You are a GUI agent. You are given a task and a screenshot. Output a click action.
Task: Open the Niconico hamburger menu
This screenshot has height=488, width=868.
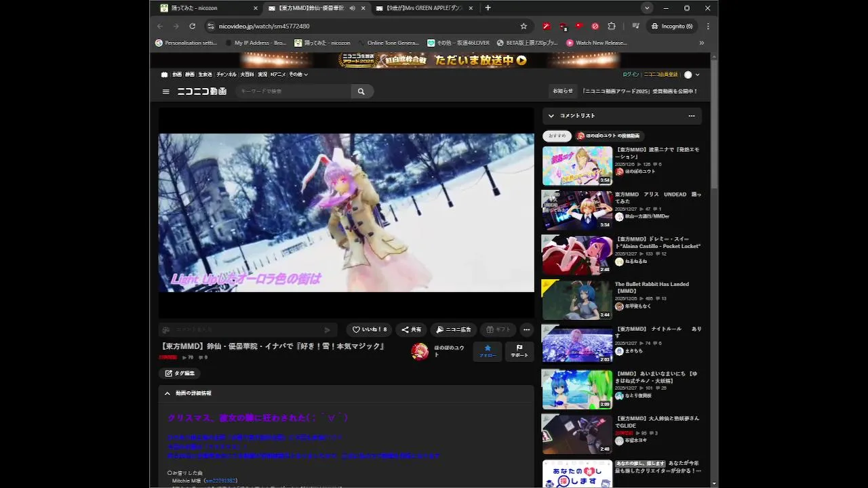165,91
